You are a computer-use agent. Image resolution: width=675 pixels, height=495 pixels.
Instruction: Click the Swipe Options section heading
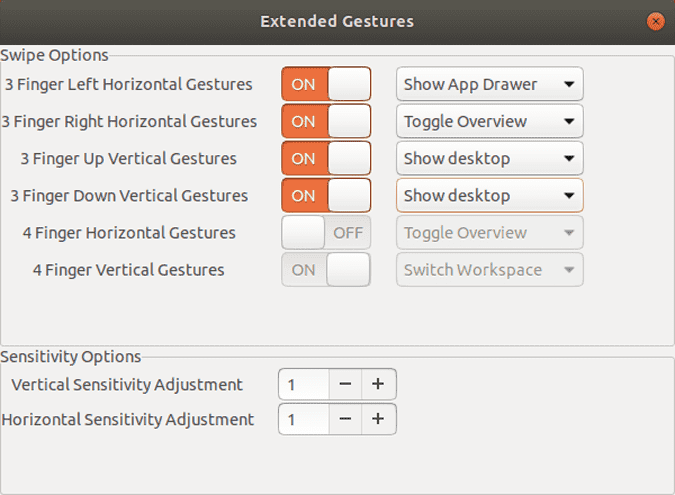coord(54,56)
